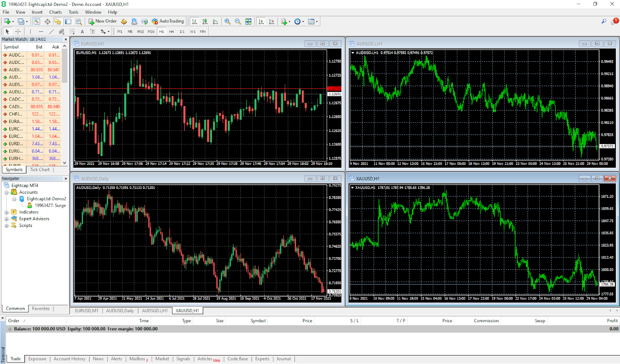620x364 pixels.
Task: Click the New Order button
Action: pyautogui.click(x=102, y=21)
